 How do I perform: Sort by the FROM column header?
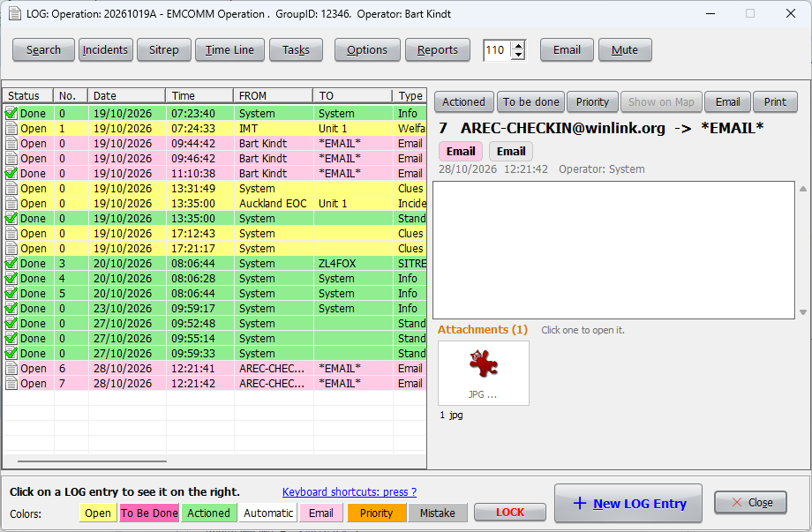coord(274,96)
